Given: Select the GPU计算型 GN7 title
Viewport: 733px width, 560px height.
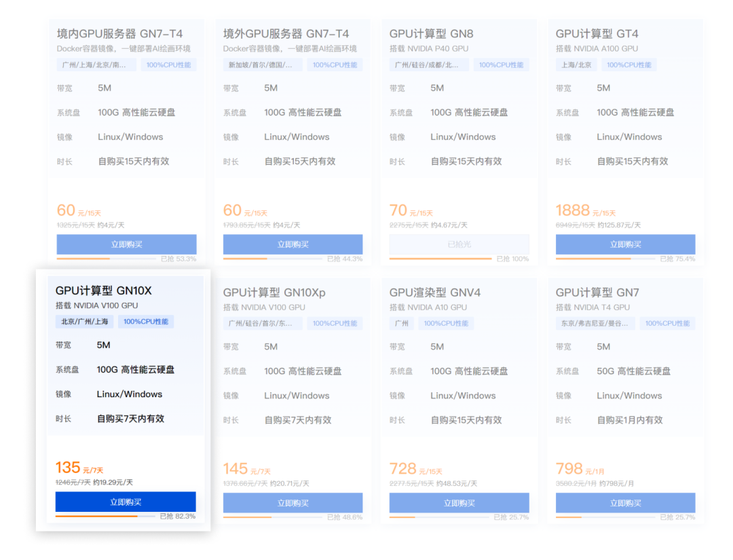Looking at the screenshot, I should click(x=597, y=293).
